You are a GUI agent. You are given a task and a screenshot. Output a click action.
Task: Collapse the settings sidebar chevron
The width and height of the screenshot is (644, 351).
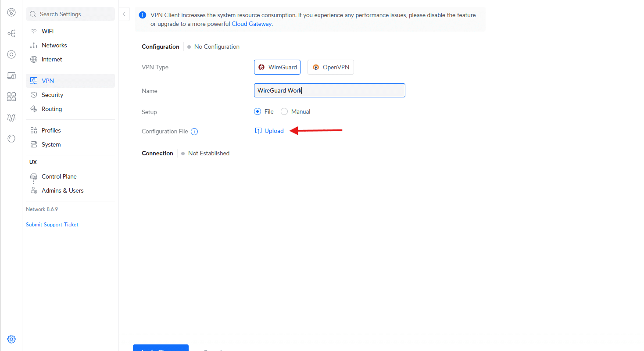pos(124,14)
